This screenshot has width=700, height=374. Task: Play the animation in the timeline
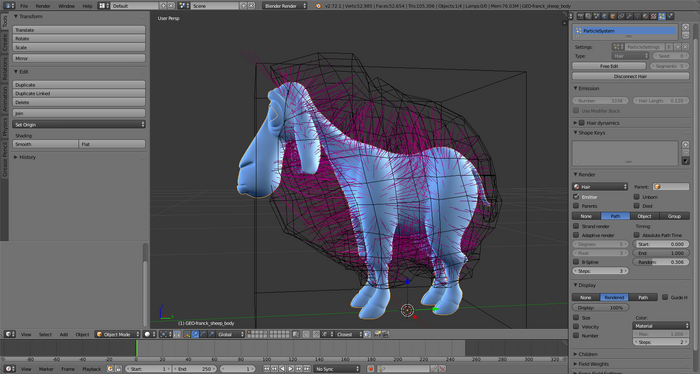291,369
